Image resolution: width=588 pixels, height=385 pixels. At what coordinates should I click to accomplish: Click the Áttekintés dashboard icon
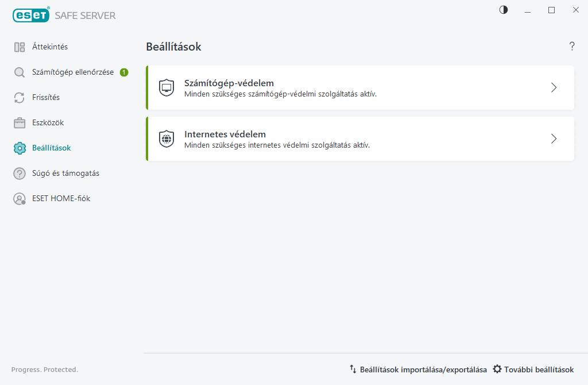pyautogui.click(x=20, y=47)
